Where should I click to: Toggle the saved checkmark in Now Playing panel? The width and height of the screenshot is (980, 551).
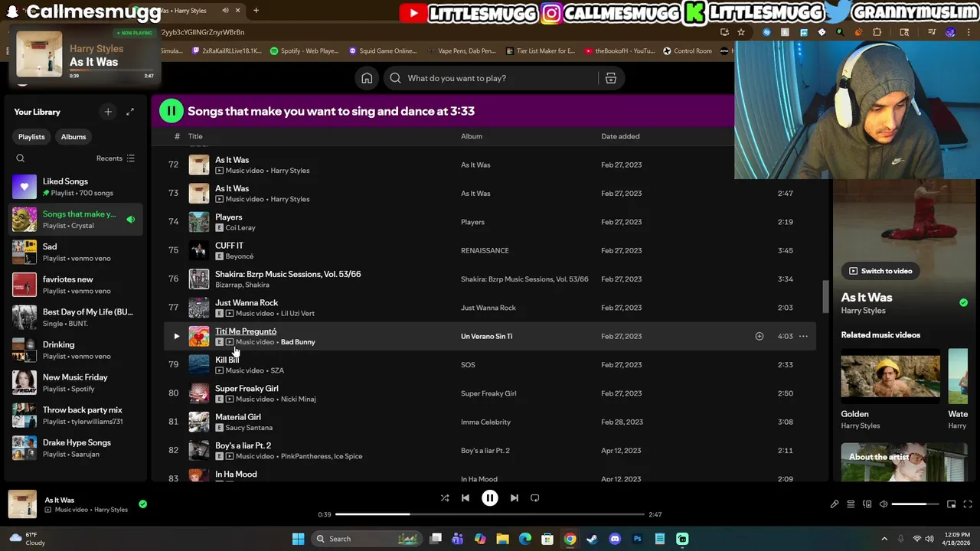[x=963, y=303]
